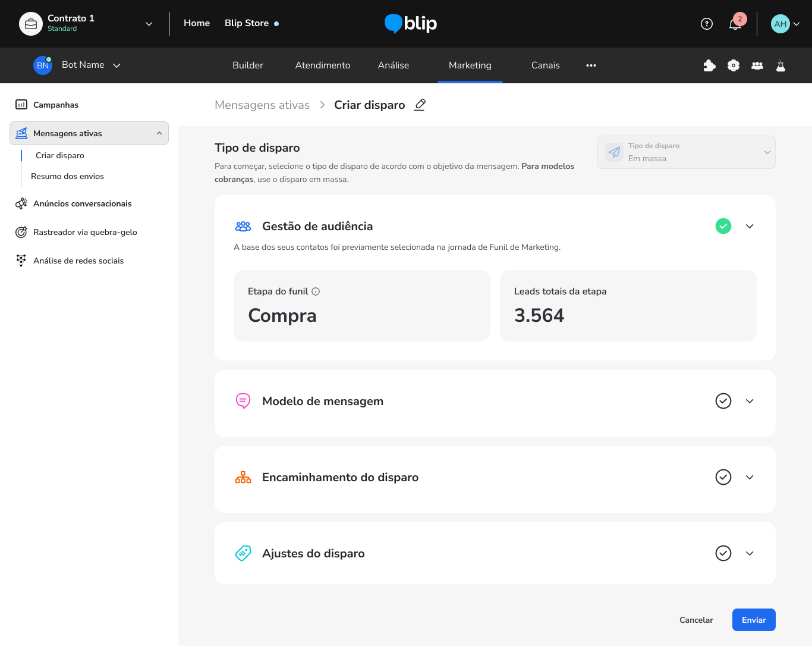Screen dimensions: 812x646
Task: Click the Cancelar button
Action: click(696, 620)
